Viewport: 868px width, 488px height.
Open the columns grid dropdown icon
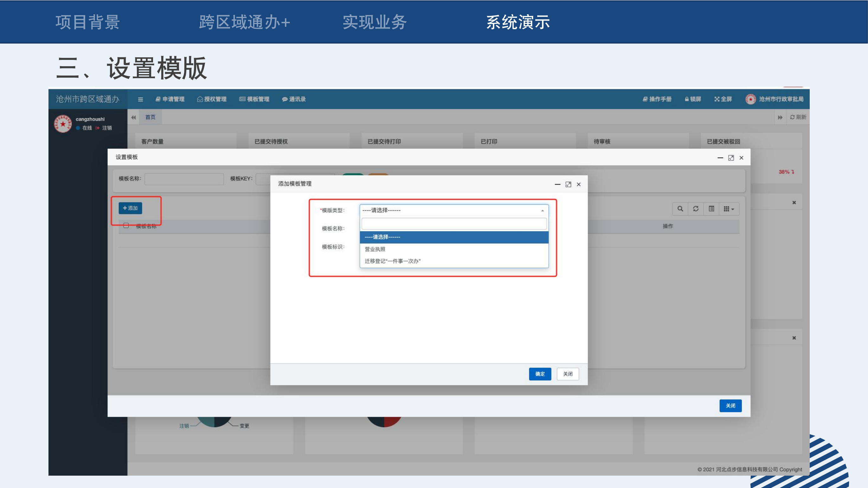coord(729,209)
